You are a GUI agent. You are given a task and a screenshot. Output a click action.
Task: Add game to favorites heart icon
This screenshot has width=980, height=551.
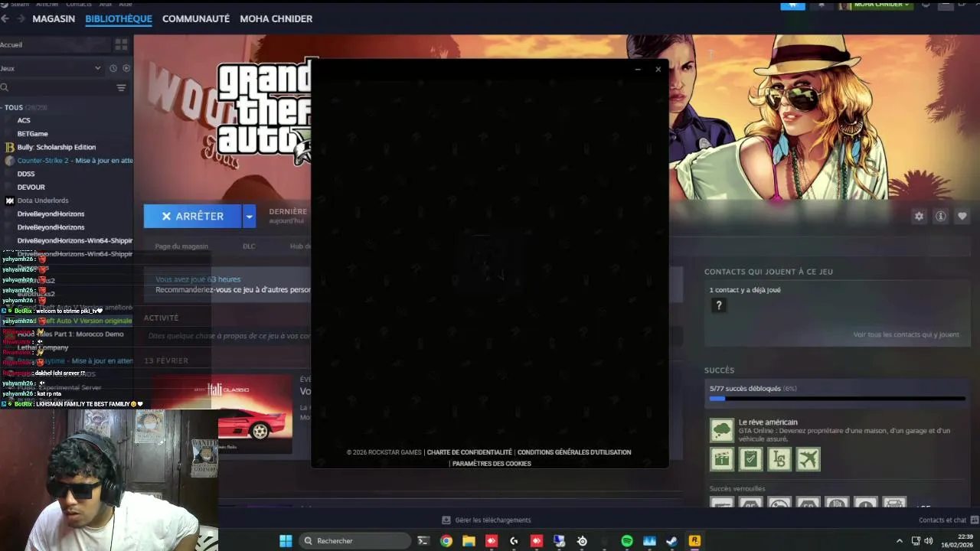pyautogui.click(x=962, y=217)
